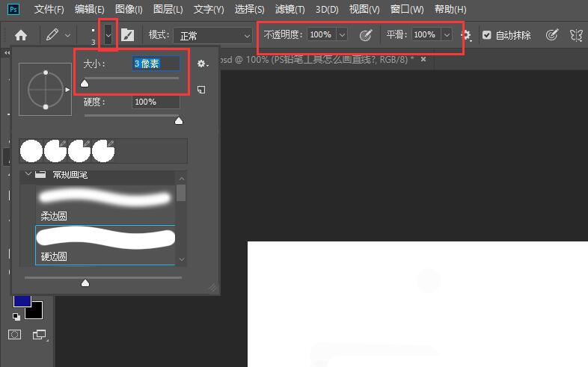Select the second recent brush thumbnail

(x=55, y=151)
